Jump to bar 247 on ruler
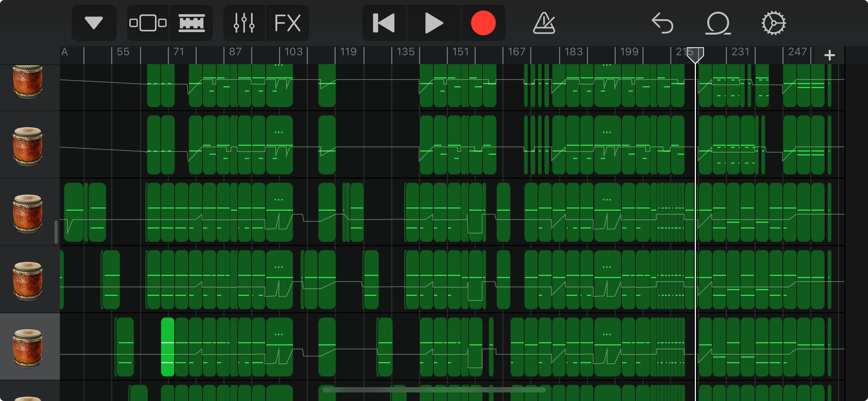This screenshot has width=868, height=401. click(x=797, y=52)
